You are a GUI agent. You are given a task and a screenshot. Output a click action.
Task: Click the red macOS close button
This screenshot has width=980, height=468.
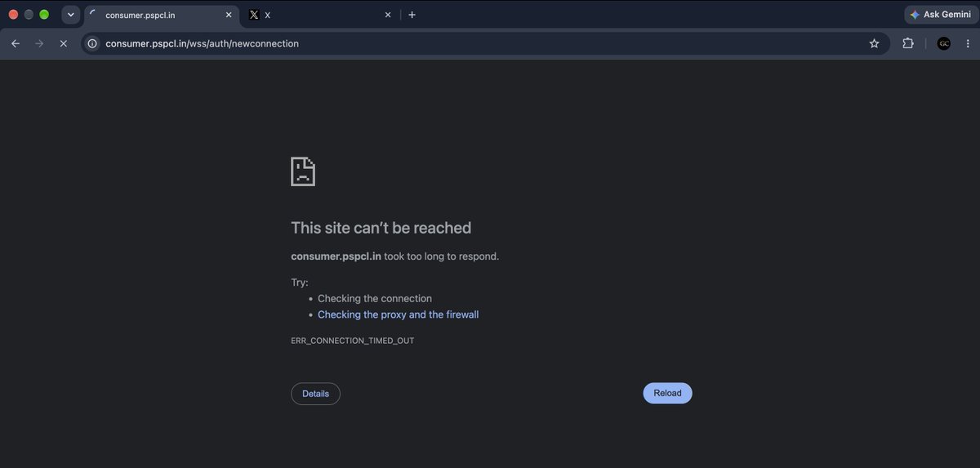tap(13, 15)
